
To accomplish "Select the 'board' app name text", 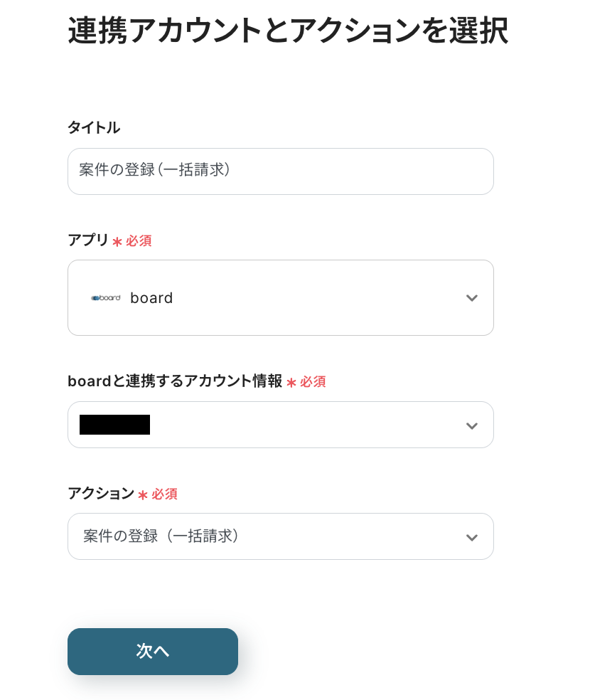I will tap(151, 298).
